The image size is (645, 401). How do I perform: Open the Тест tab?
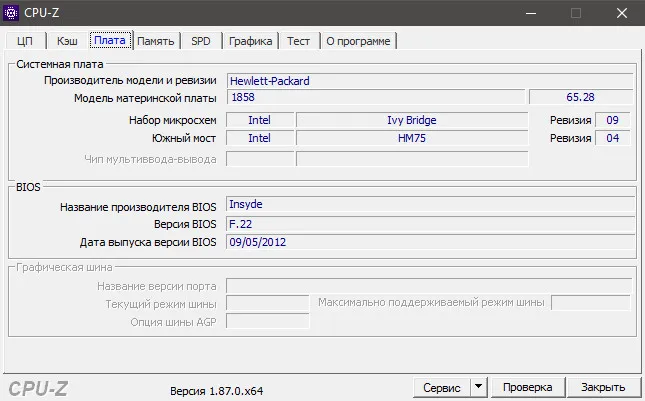(x=299, y=41)
